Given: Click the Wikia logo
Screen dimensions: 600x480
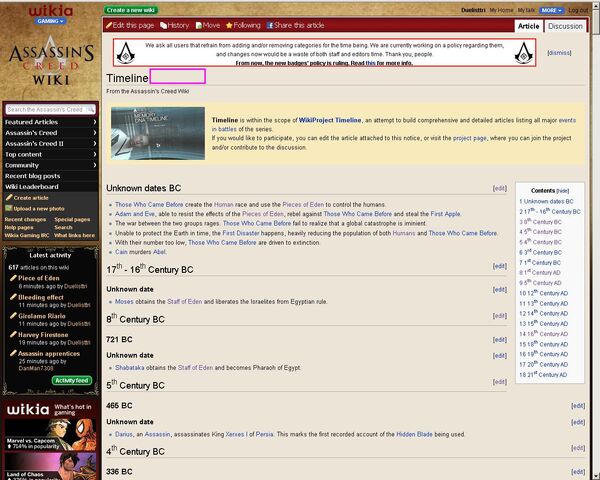Looking at the screenshot, I should click(x=50, y=11).
